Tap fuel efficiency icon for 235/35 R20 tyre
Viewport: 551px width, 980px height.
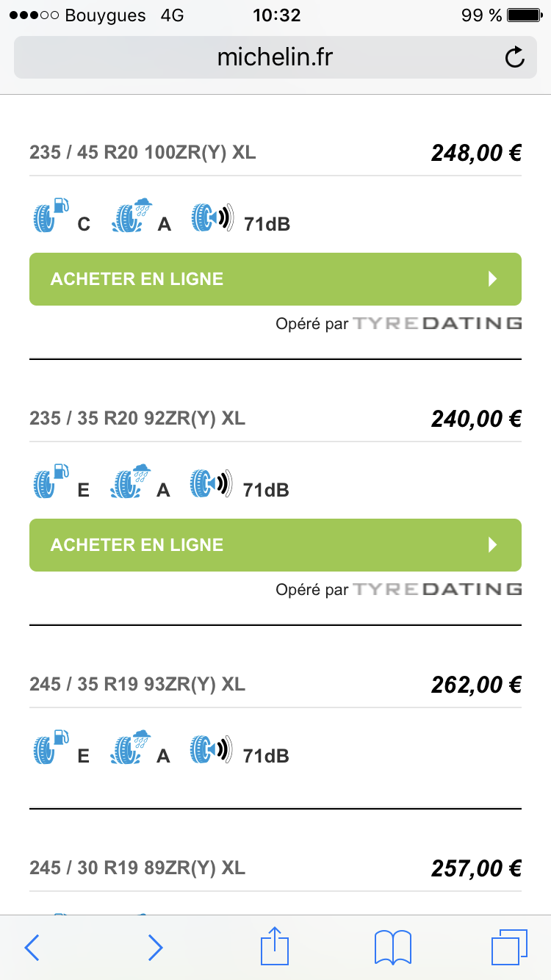click(x=52, y=482)
